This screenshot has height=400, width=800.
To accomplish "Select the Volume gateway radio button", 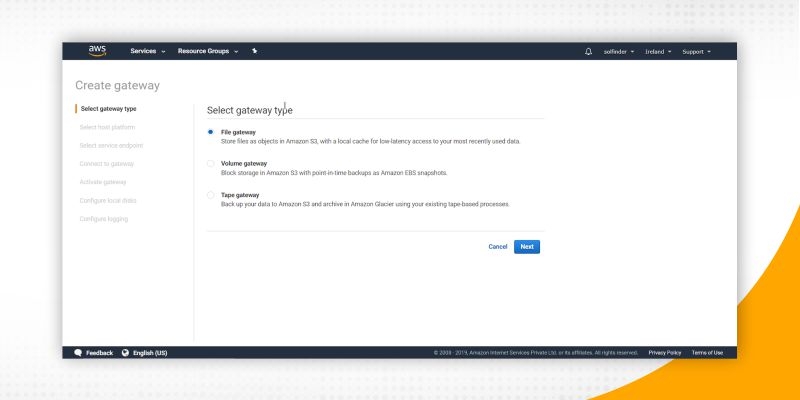I will 210,163.
